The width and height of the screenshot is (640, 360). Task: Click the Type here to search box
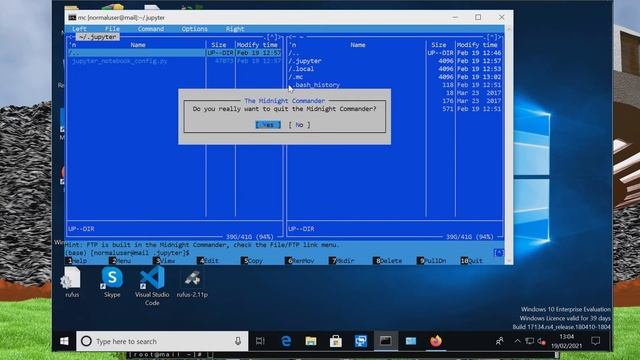(162, 341)
